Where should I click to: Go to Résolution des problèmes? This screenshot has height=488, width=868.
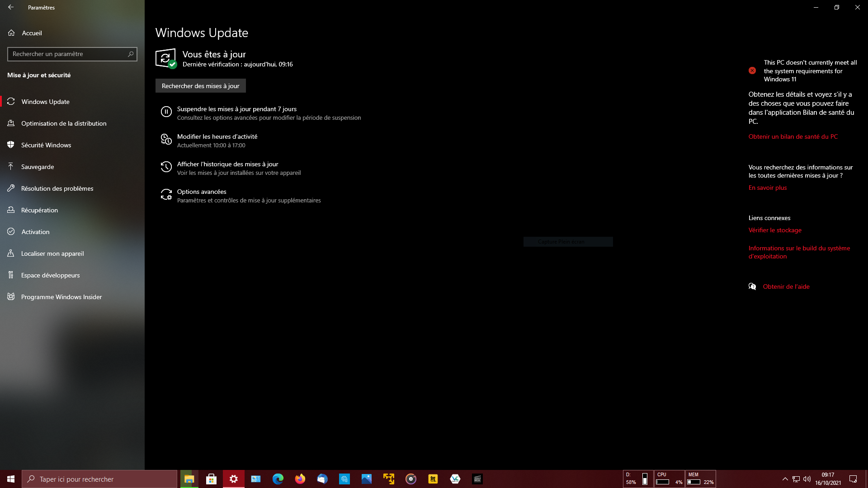point(57,188)
